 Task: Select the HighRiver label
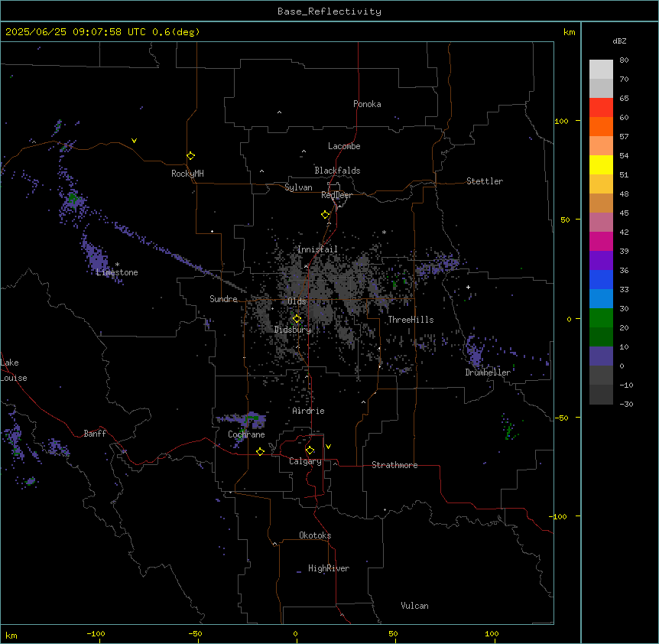pos(328,568)
